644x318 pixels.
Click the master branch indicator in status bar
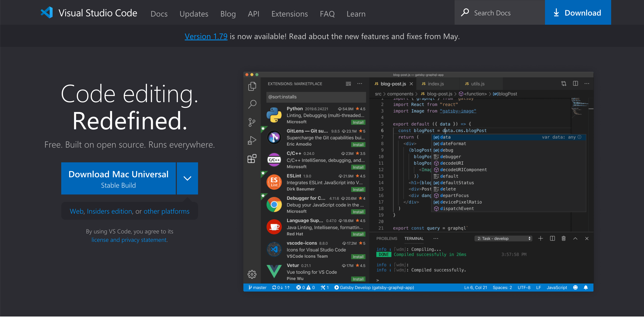coord(257,287)
